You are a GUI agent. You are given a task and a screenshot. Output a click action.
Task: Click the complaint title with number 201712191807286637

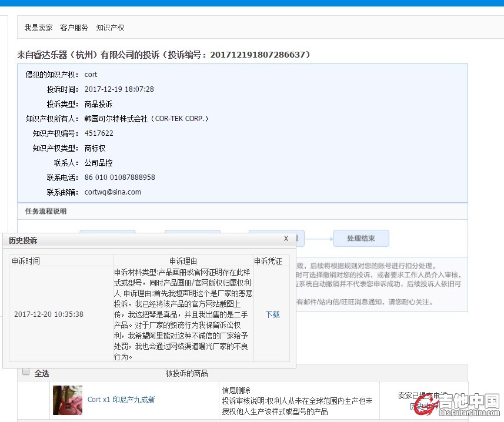163,55
